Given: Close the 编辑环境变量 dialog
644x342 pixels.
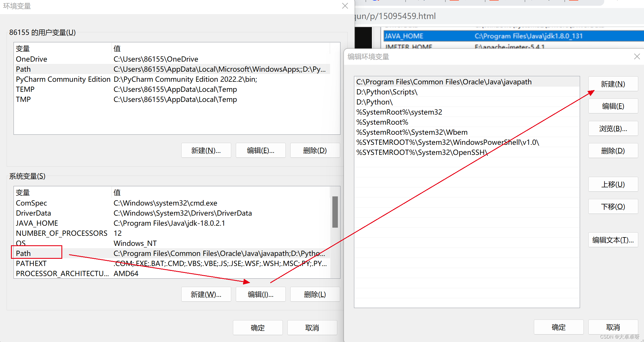Looking at the screenshot, I should (637, 57).
